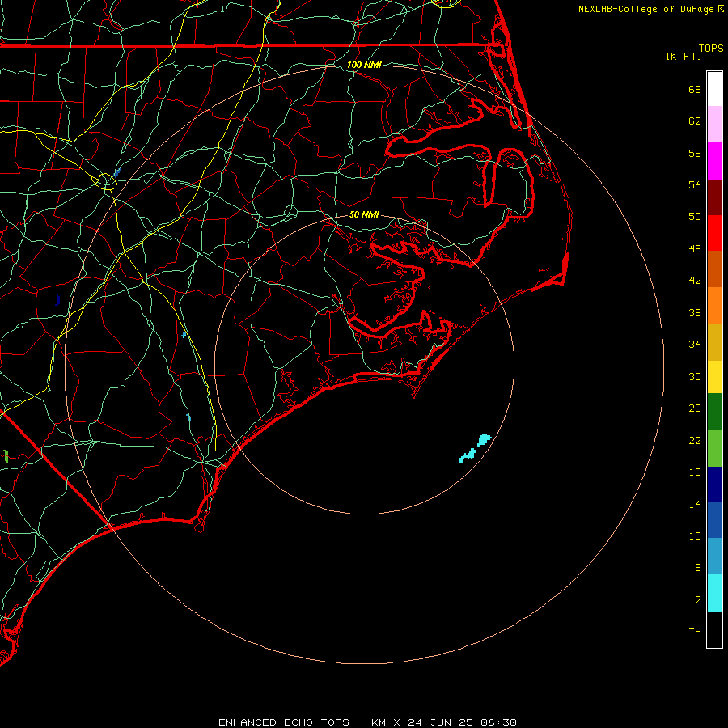Click the '10' scale value

coord(695,536)
